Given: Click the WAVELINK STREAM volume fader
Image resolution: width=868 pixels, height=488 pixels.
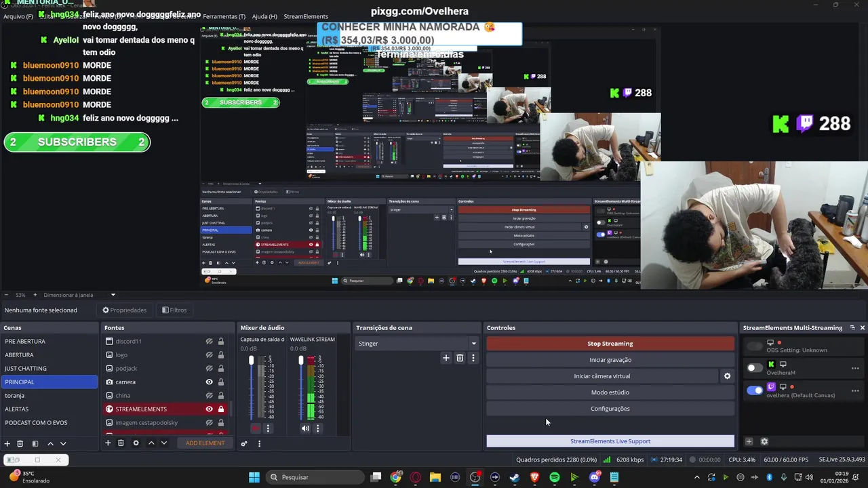Looking at the screenshot, I should [301, 361].
